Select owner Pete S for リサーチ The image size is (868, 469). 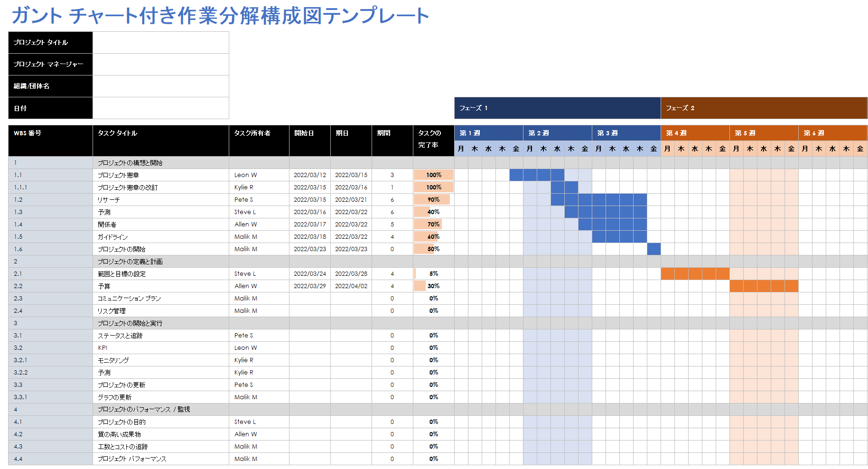[259, 200]
